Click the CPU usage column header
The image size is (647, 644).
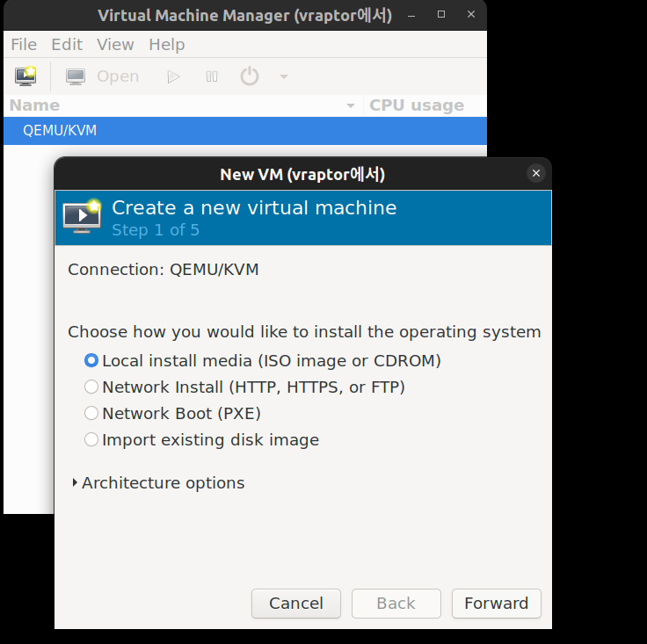pos(425,105)
